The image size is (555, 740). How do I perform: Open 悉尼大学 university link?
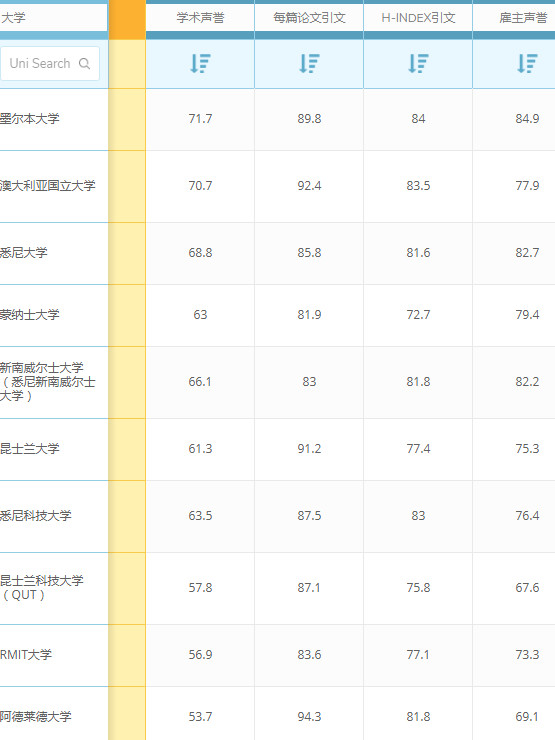click(24, 252)
